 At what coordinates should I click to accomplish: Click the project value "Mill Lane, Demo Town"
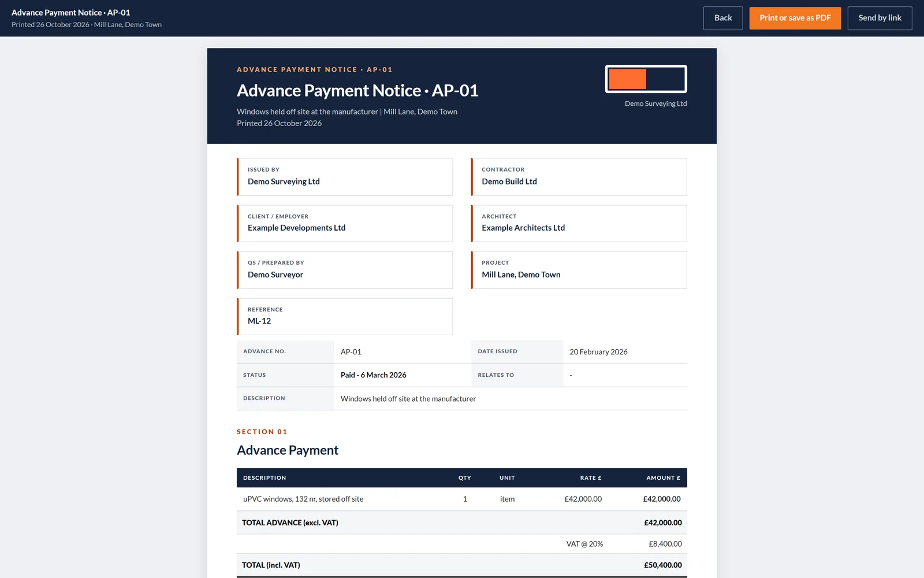coord(521,275)
